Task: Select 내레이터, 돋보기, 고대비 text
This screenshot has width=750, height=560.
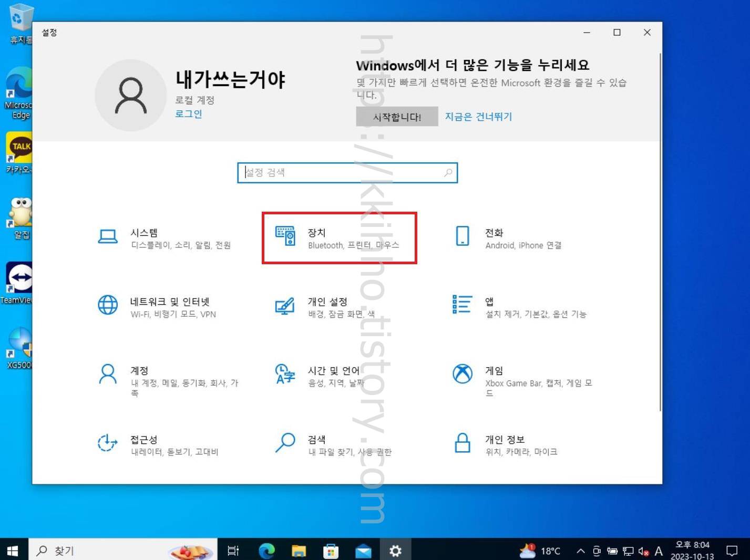Action: [174, 452]
